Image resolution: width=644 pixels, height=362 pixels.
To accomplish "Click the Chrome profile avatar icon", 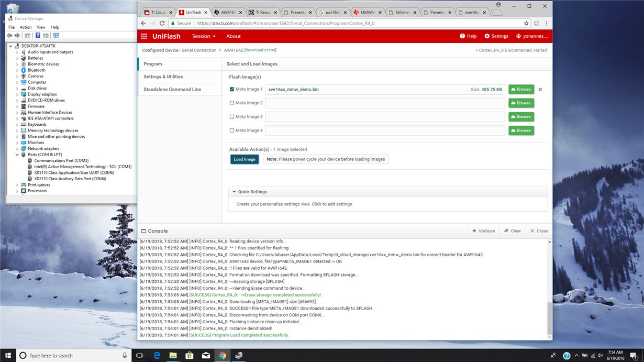I will pos(498,5).
